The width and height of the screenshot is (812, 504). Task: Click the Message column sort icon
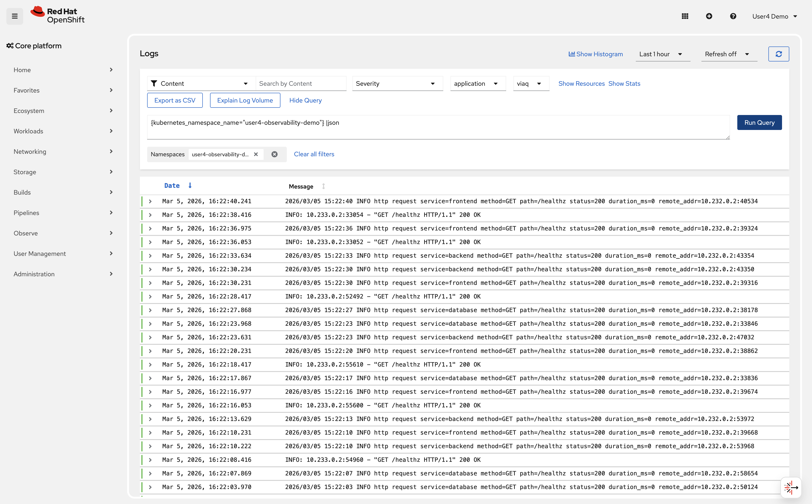click(324, 186)
